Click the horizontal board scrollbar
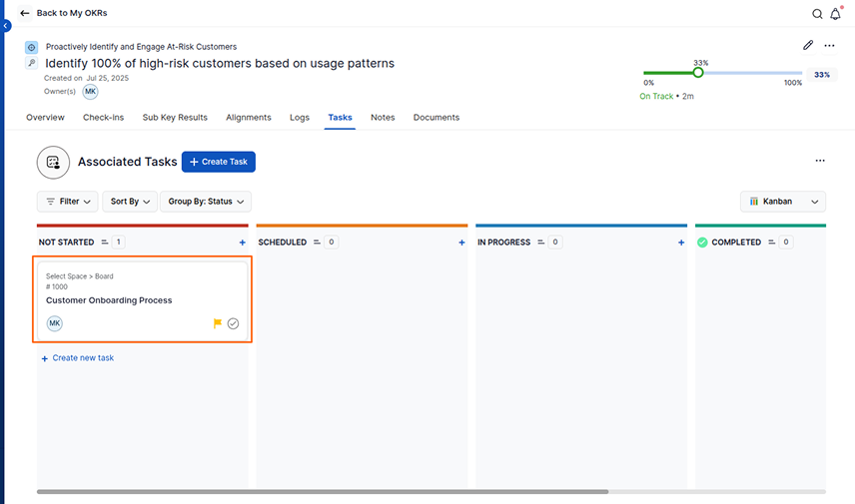The width and height of the screenshot is (855, 504). 323,491
